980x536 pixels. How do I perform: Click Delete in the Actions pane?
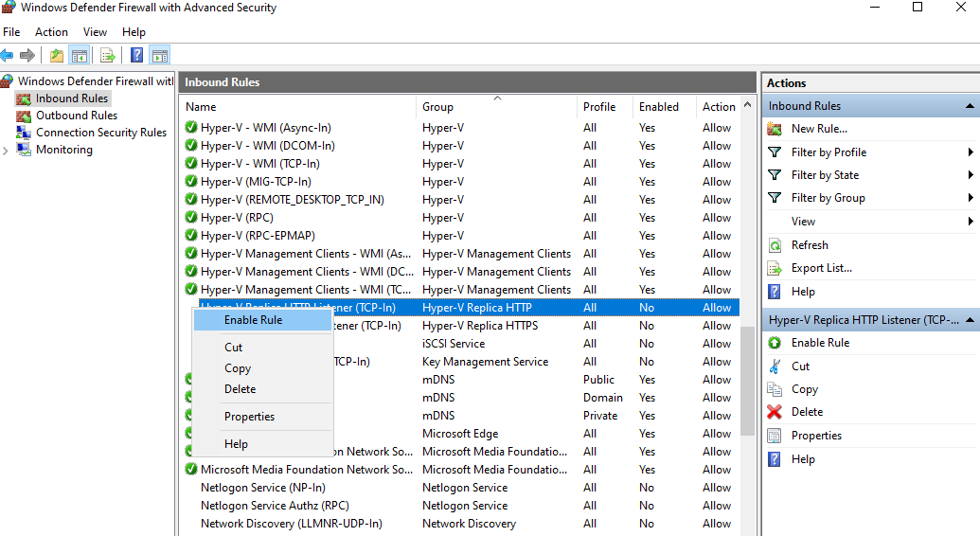click(807, 412)
